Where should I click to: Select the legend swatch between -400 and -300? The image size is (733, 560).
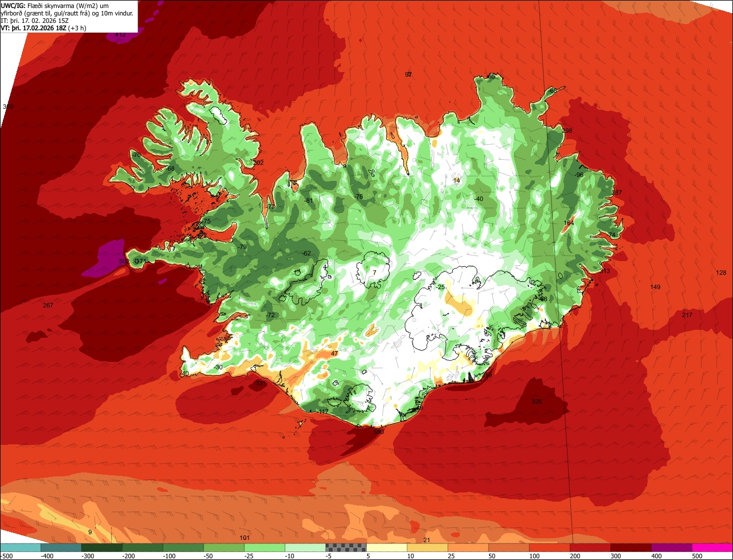[x=61, y=547]
